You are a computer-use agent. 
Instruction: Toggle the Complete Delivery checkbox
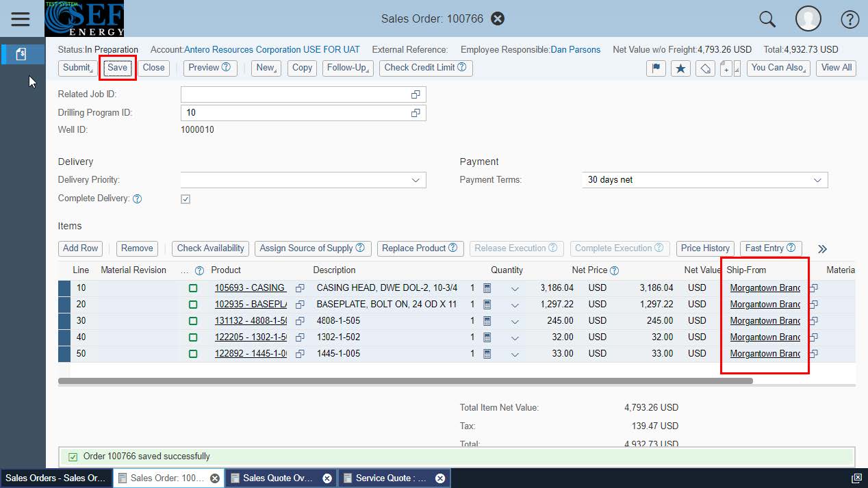[186, 199]
